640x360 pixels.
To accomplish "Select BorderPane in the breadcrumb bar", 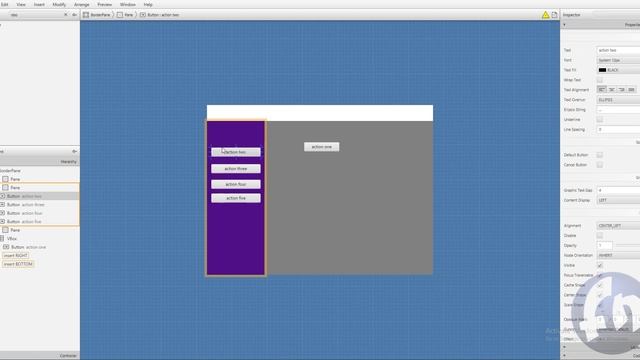I will (97, 15).
